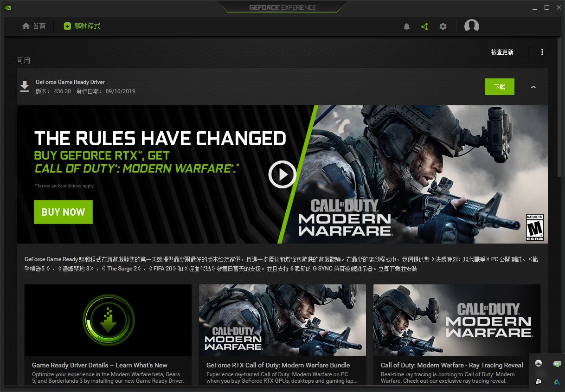Click the BUY NOW button
This screenshot has width=565, height=392.
(x=63, y=212)
